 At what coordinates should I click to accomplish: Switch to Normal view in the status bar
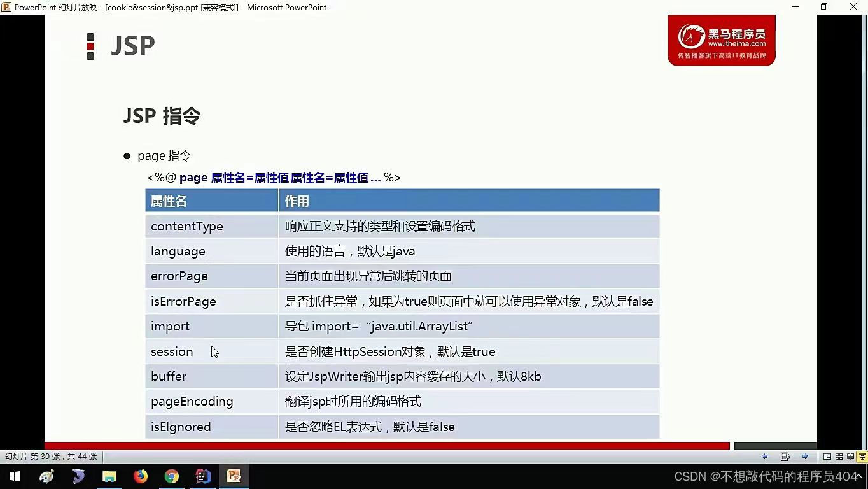click(x=827, y=457)
